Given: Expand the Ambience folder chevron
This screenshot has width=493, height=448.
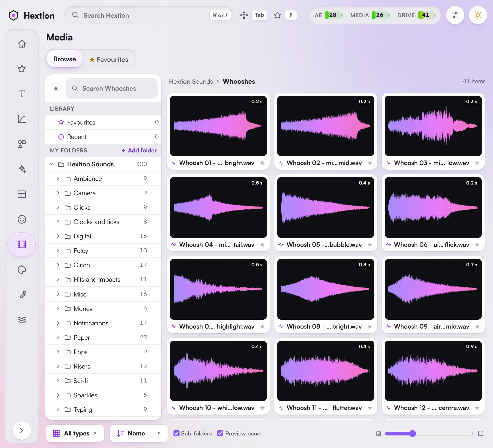Looking at the screenshot, I should pos(58,178).
